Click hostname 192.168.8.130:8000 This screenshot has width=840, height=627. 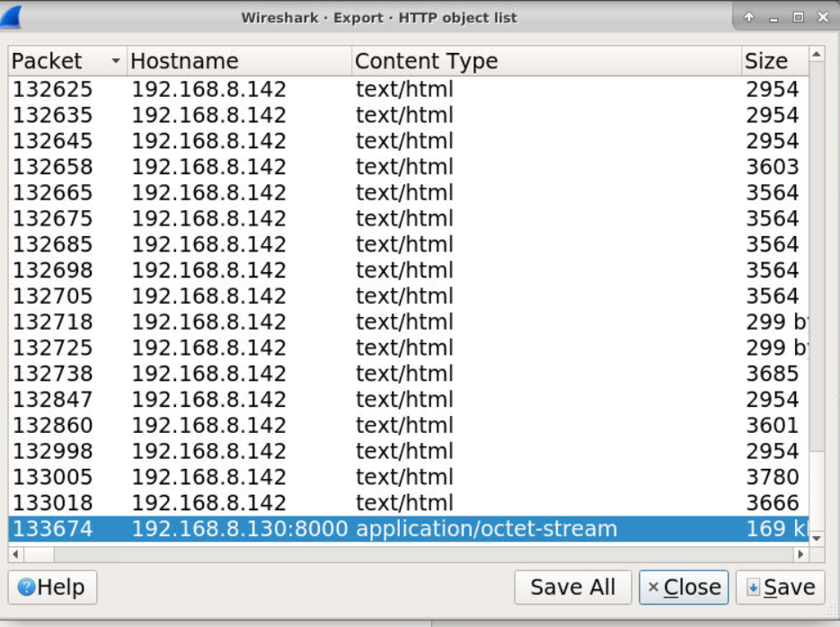pyautogui.click(x=240, y=529)
